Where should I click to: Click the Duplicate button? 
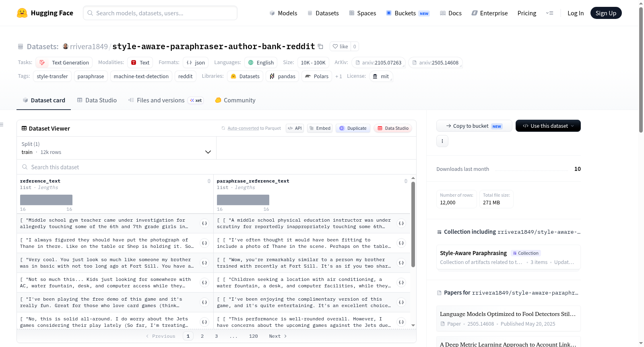tap(353, 128)
